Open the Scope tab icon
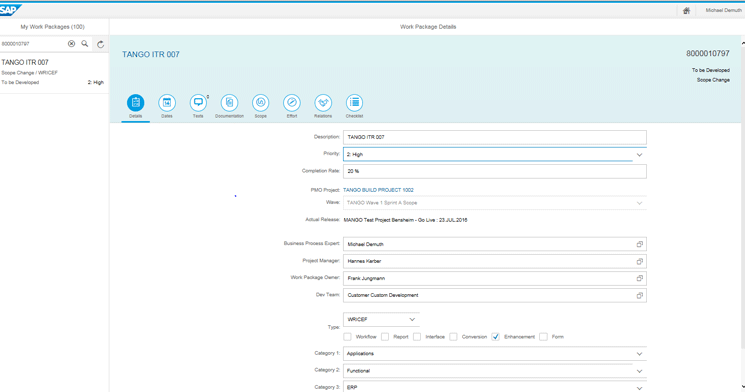The height and width of the screenshot is (392, 745). [x=260, y=103]
